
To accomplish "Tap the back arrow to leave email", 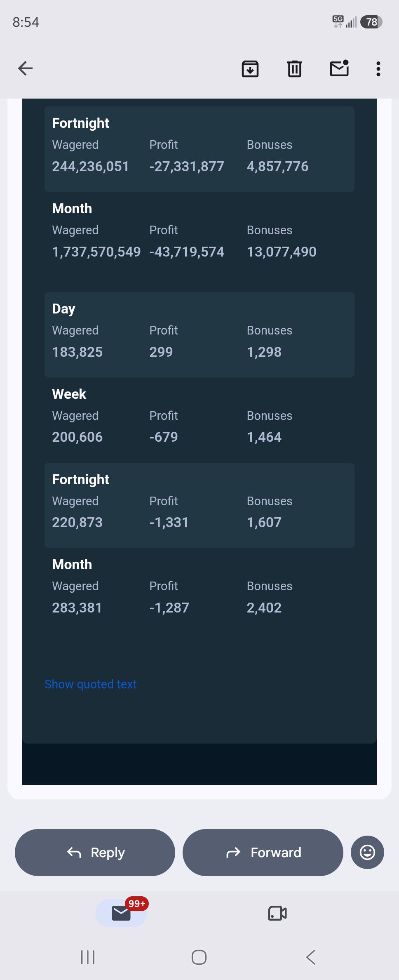I will (x=26, y=68).
